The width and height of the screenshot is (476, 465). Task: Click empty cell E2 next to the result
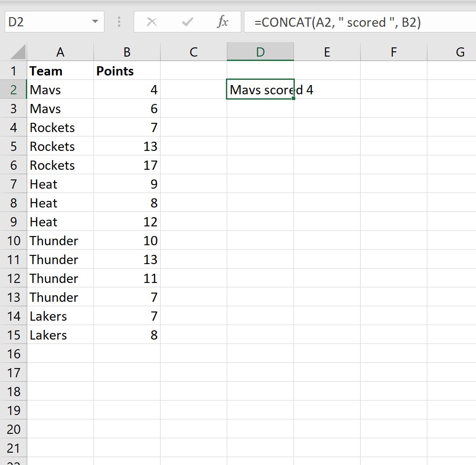(327, 89)
